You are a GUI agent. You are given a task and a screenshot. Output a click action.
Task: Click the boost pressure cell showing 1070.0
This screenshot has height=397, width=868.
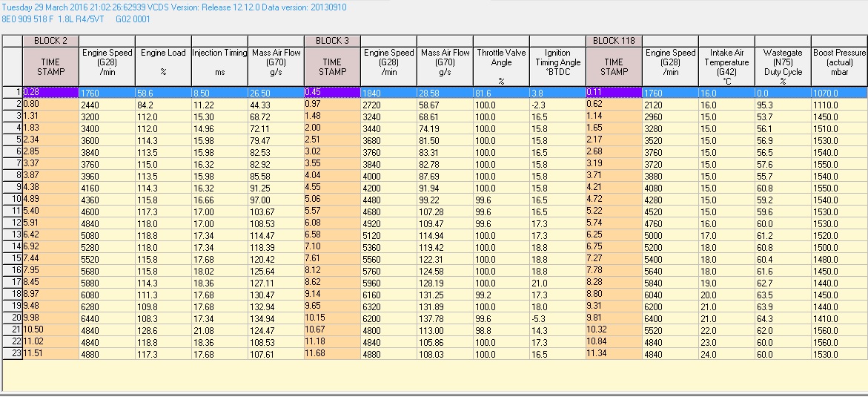point(839,92)
